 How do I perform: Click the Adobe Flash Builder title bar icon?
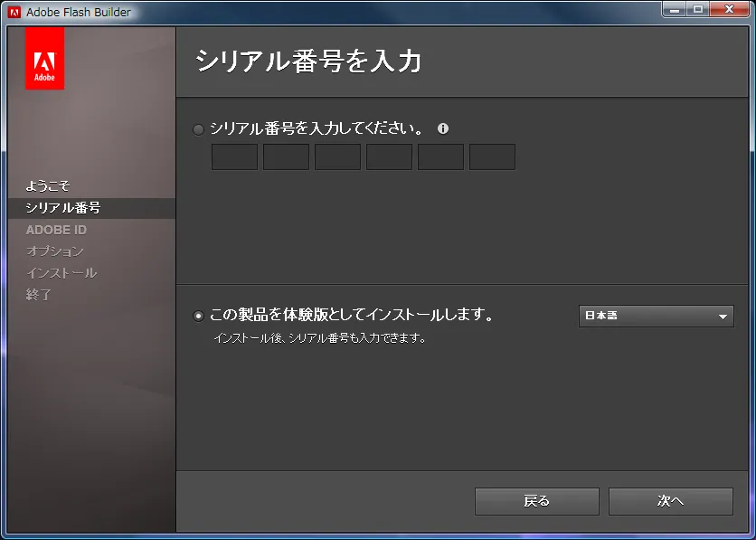[14, 12]
